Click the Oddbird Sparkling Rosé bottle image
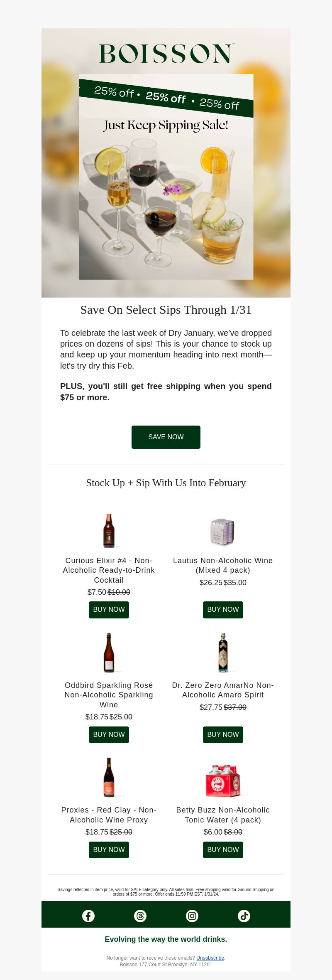This screenshot has width=332, height=980. (109, 653)
